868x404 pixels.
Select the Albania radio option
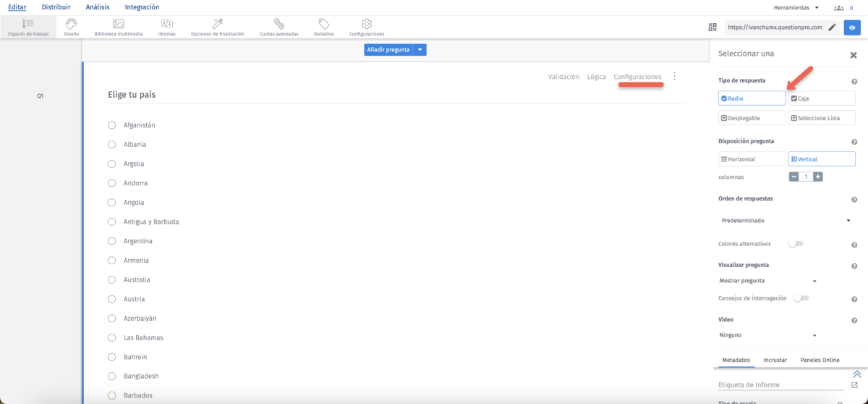(x=112, y=145)
